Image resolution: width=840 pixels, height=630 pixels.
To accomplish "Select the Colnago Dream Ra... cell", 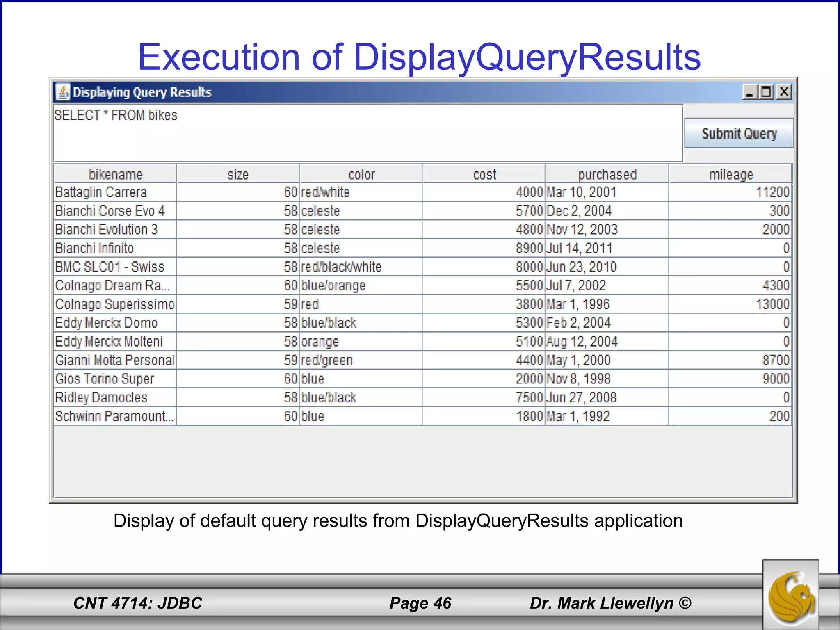I will point(115,285).
